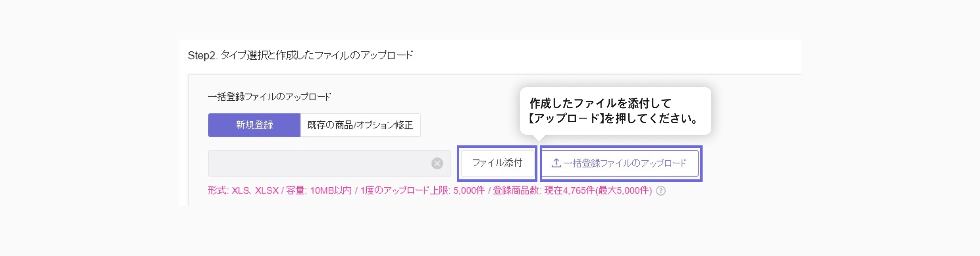Select the 新規登録 tab

click(x=254, y=125)
